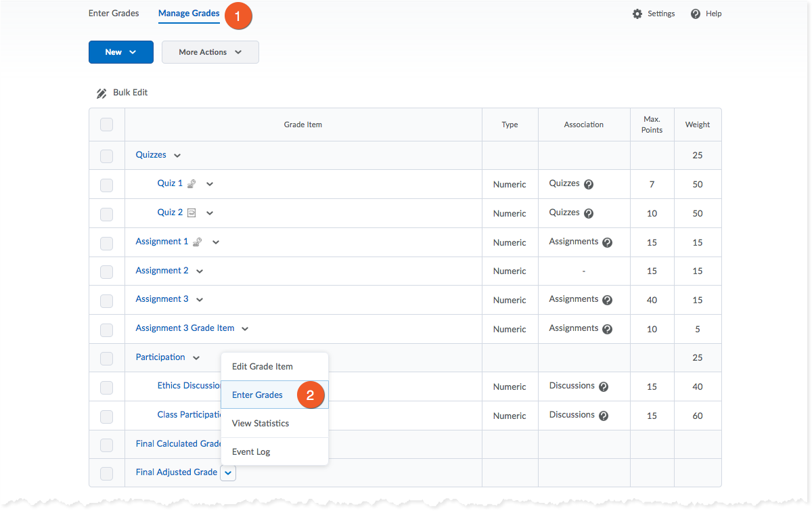
Task: Choose Enter Grades from the context menu
Action: (258, 395)
